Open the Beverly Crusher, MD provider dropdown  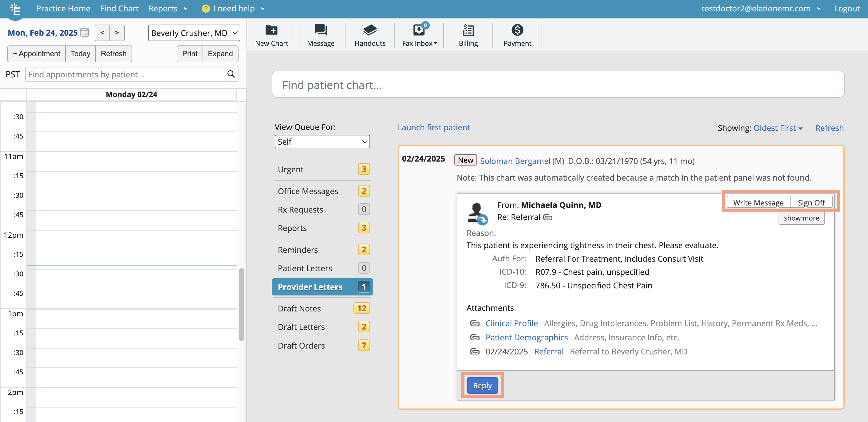(194, 33)
